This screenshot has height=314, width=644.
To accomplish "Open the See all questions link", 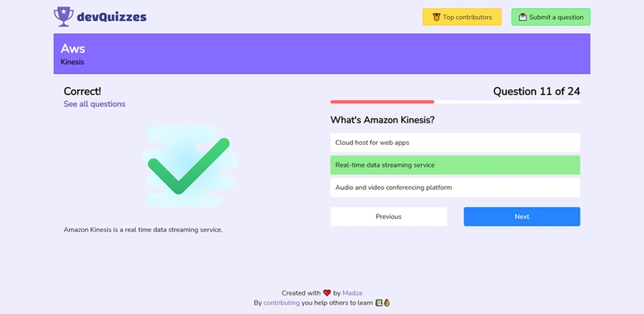I will pos(94,104).
